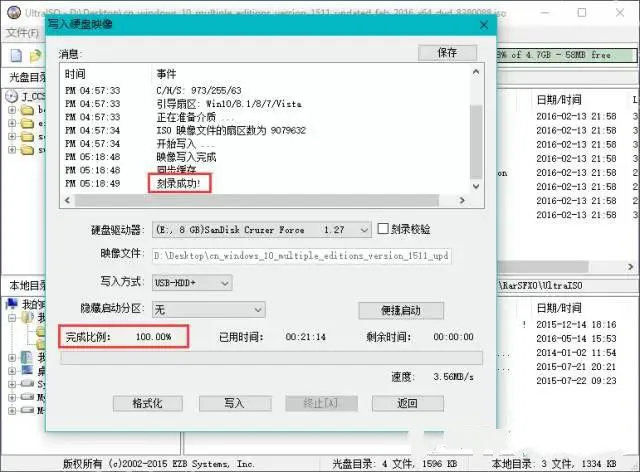The height and width of the screenshot is (472, 640).
Task: Select log row '开始写入 ...'
Action: point(186,144)
